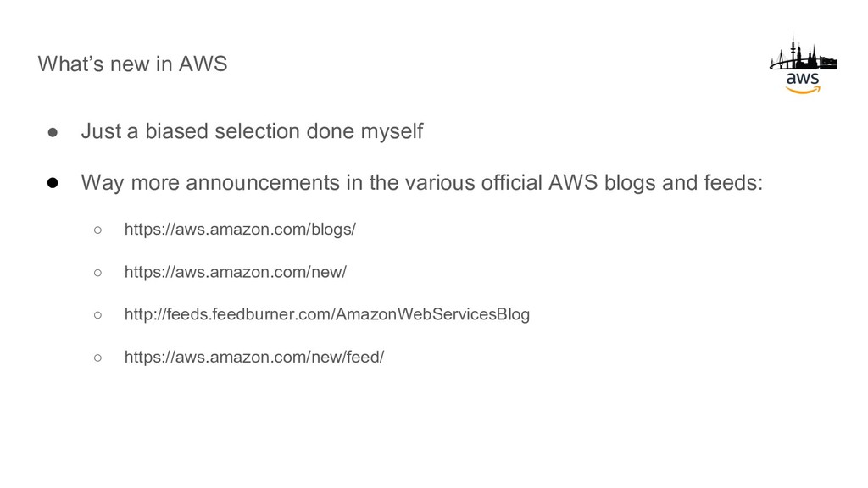Click the hollow bullet beside the new/feed/ URL
This screenshot has height=488, width=868.
point(98,358)
